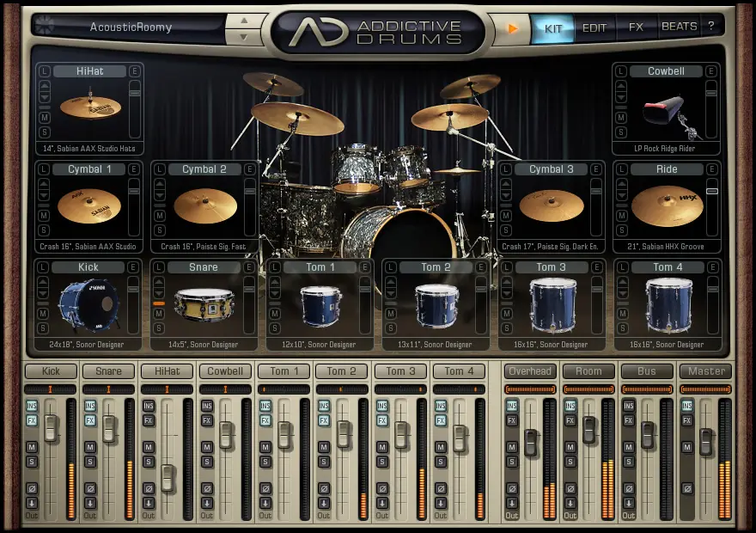This screenshot has height=533, width=756.
Task: Mute the HiHat kit piece slot
Action: point(45,117)
